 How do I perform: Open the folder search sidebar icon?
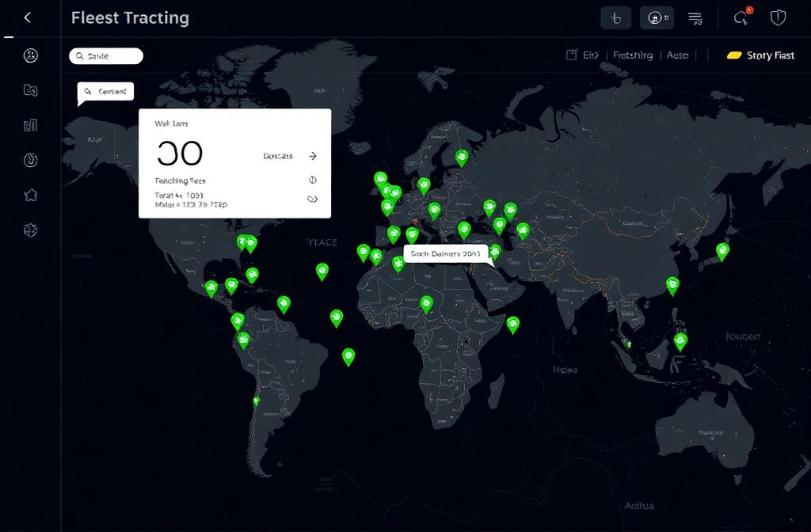[31, 90]
